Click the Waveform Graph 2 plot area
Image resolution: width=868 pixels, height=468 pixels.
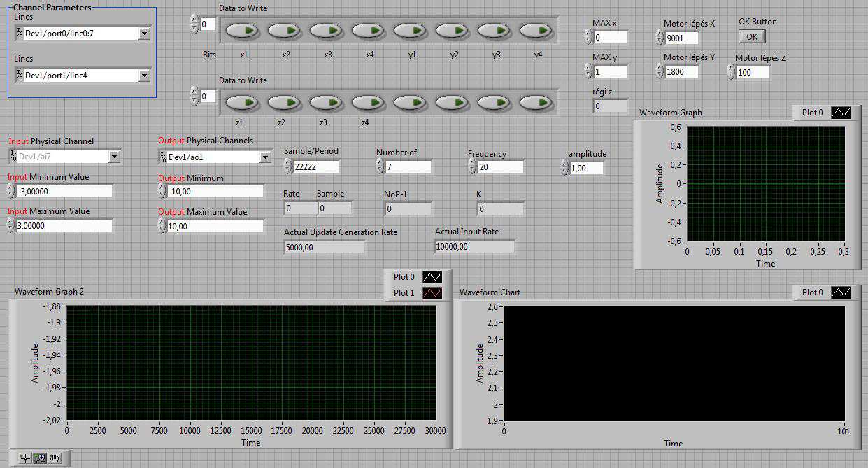point(251,363)
